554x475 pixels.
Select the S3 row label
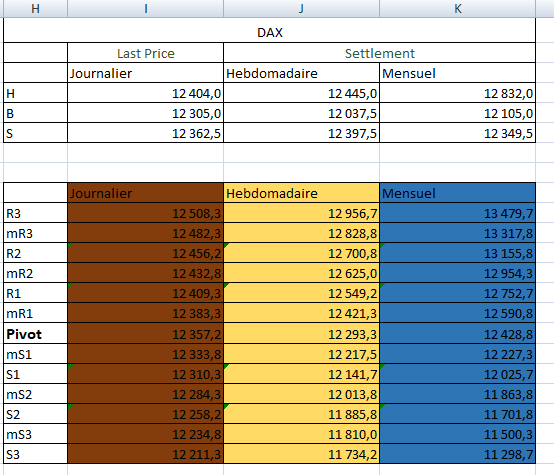point(35,454)
